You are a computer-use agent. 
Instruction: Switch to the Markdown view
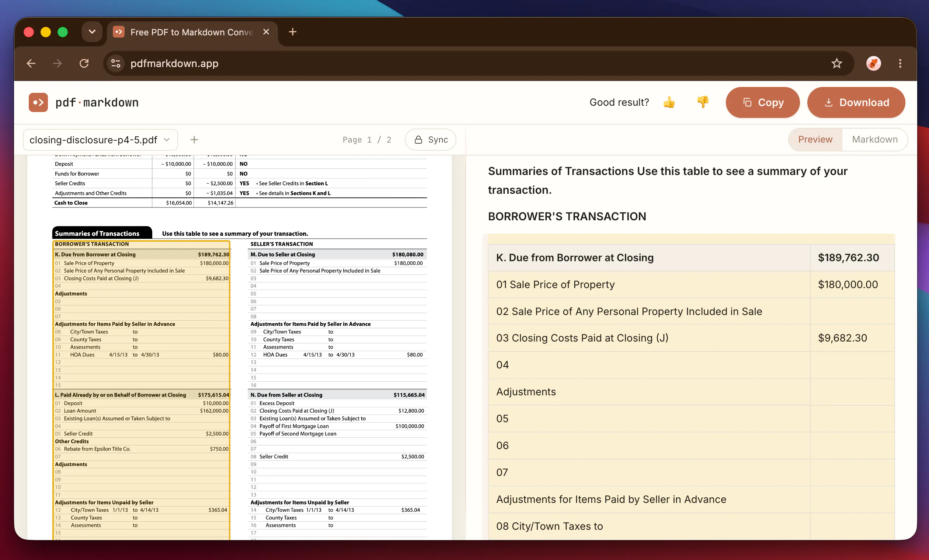[875, 140]
